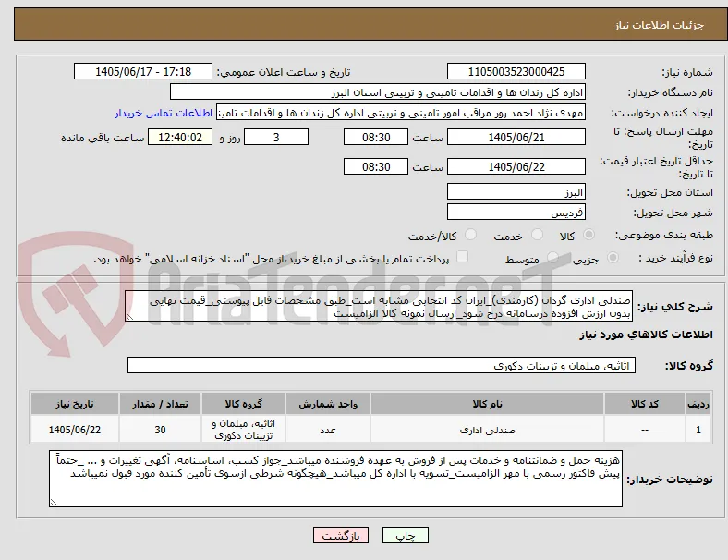Click the گروه کالا field اثاثیه، مبلمان

point(382,365)
